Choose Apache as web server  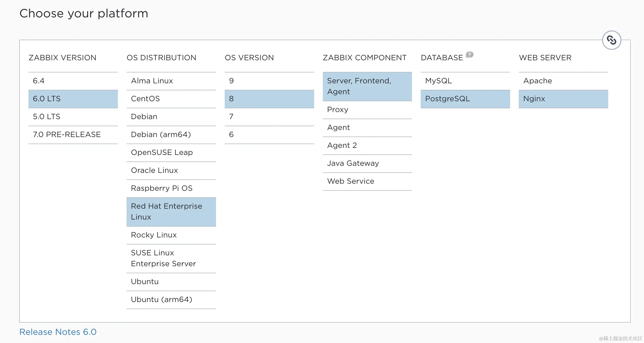[x=563, y=81]
